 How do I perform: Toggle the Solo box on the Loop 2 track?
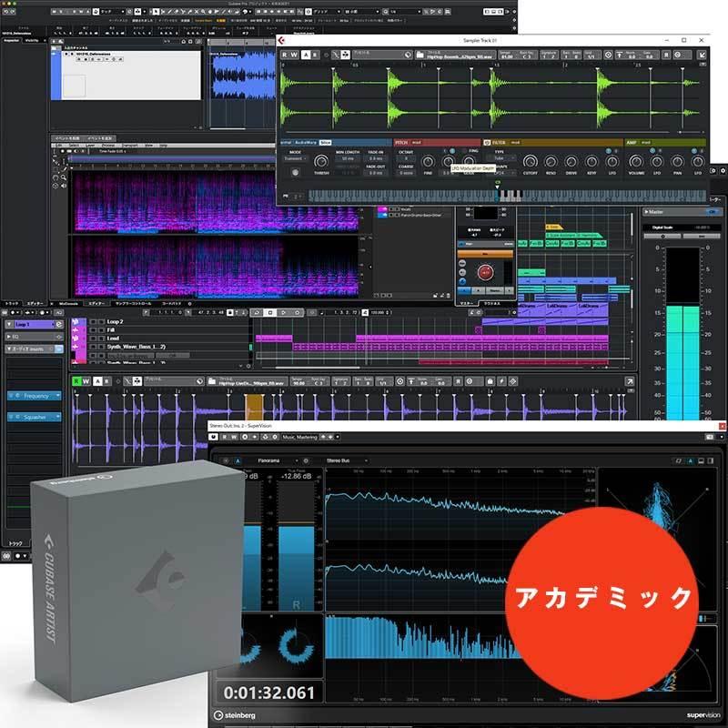tap(101, 322)
